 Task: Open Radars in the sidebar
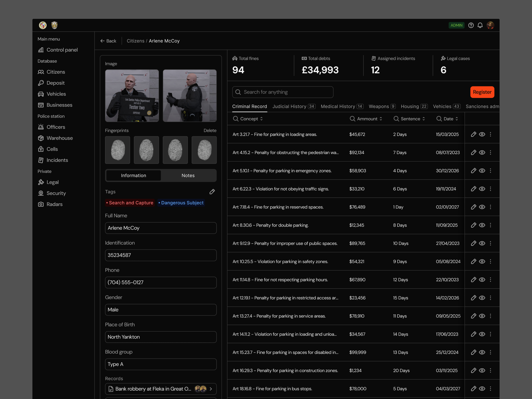pos(50,204)
